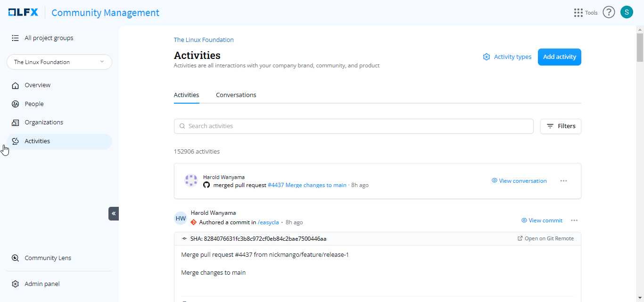Click the help question mark icon
The image size is (644, 302).
[609, 13]
